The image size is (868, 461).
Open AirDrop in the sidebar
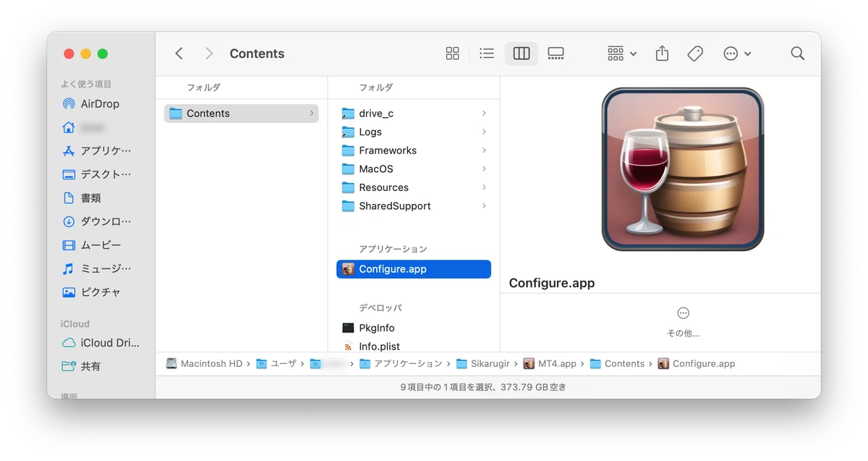(101, 104)
